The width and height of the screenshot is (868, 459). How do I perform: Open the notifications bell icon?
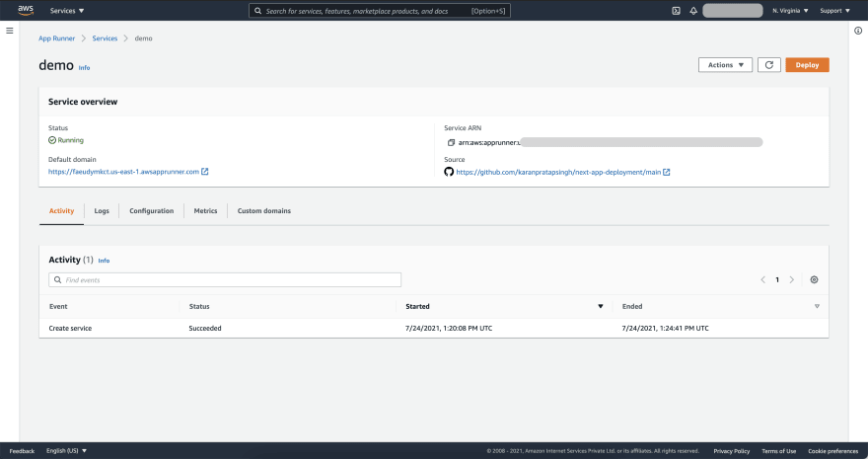[x=693, y=11]
